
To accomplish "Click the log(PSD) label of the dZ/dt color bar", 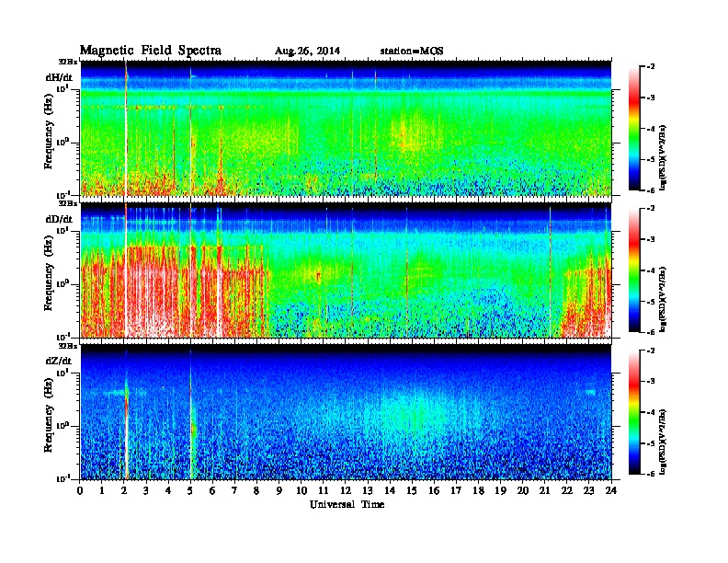I will [x=664, y=442].
